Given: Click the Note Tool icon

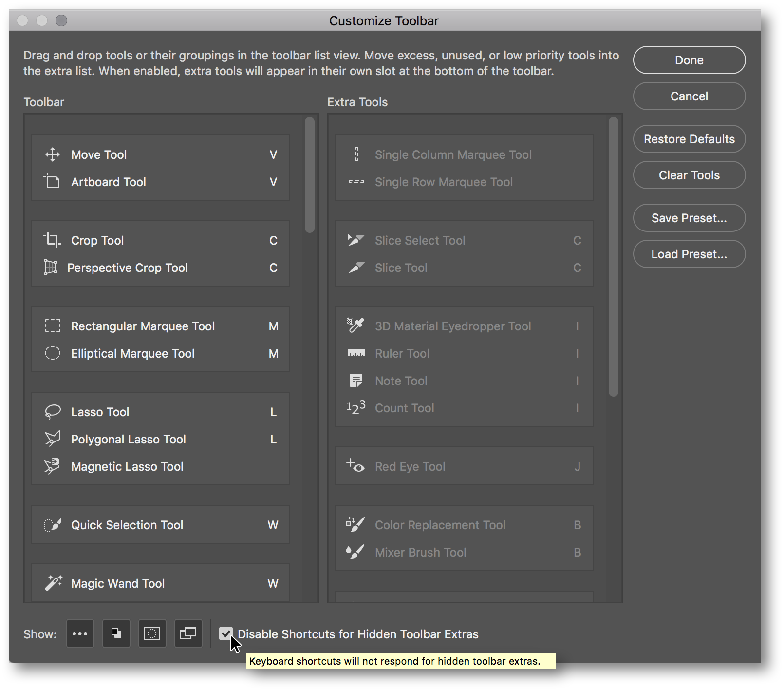Looking at the screenshot, I should click(x=356, y=381).
